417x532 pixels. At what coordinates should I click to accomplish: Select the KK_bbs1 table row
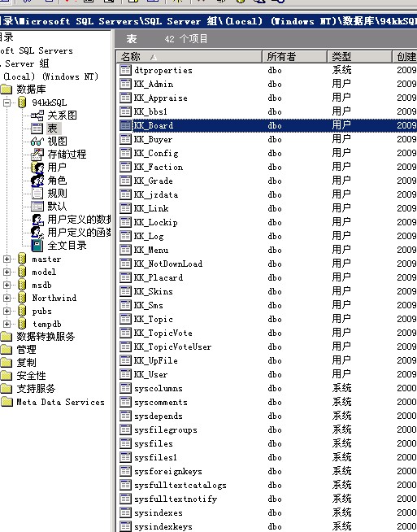pos(267,111)
